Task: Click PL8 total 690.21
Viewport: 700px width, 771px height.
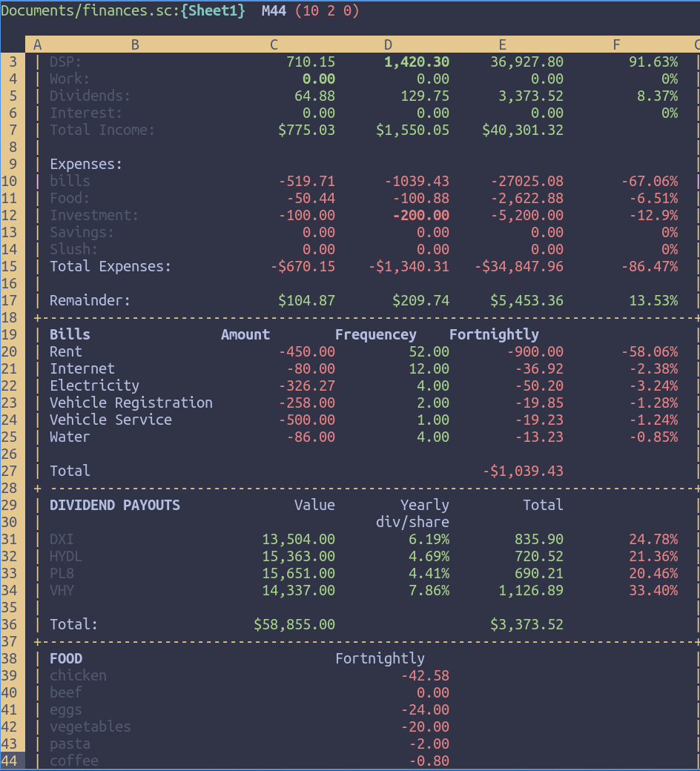Action: click(x=538, y=573)
